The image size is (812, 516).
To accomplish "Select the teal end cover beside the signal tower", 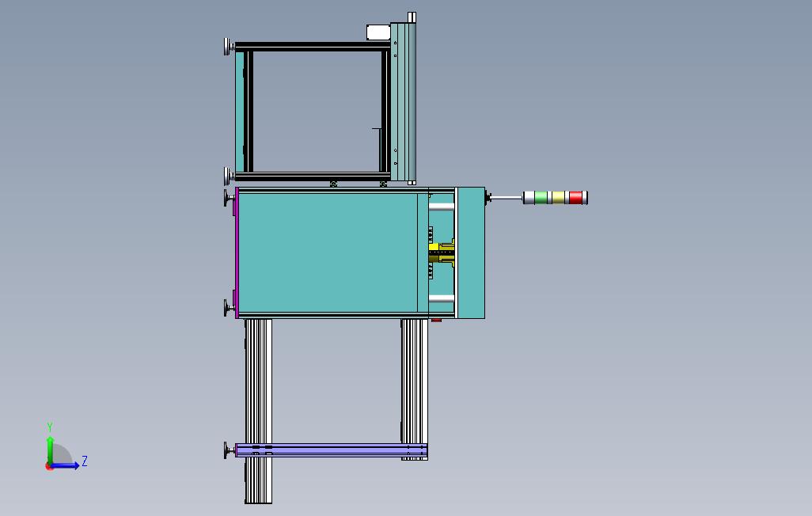I will [471, 252].
